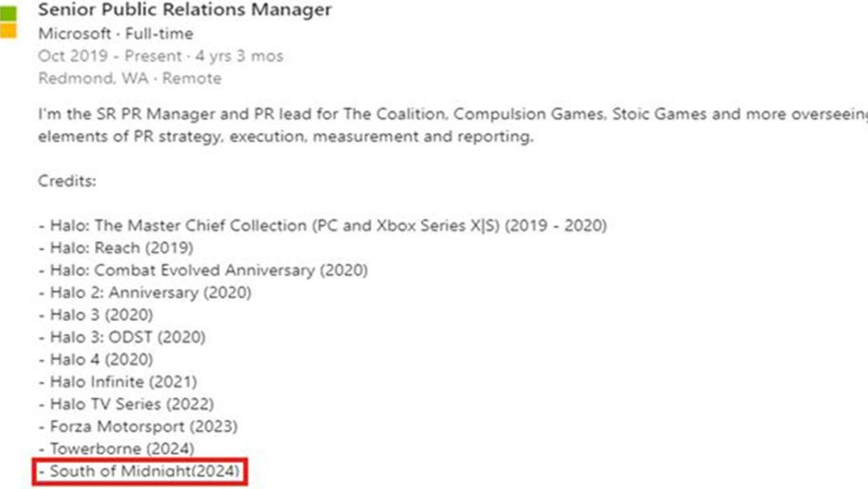The height and width of the screenshot is (489, 868).
Task: Click the Halo 4 (2020) credit line
Action: 96,360
